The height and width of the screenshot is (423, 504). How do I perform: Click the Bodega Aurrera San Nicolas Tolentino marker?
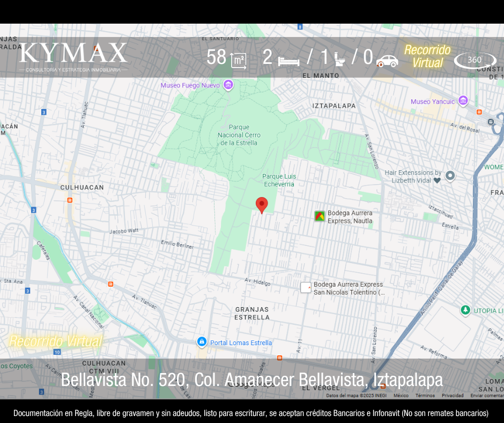(306, 288)
